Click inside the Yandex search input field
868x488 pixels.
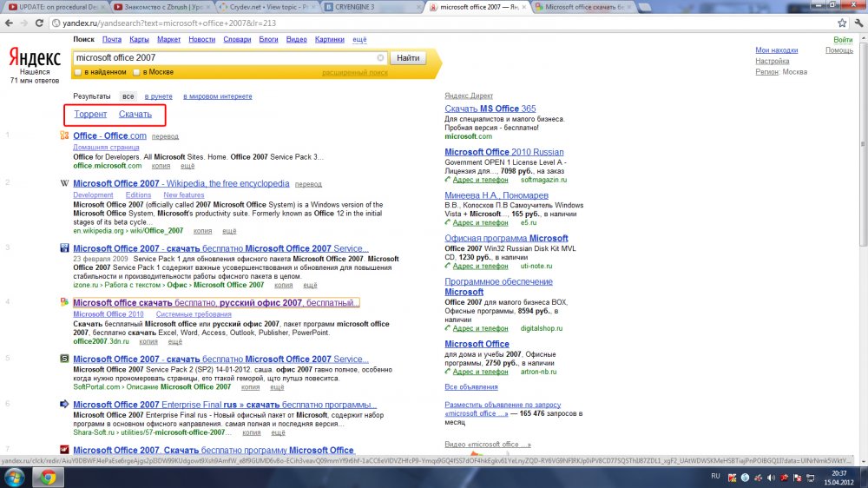226,58
